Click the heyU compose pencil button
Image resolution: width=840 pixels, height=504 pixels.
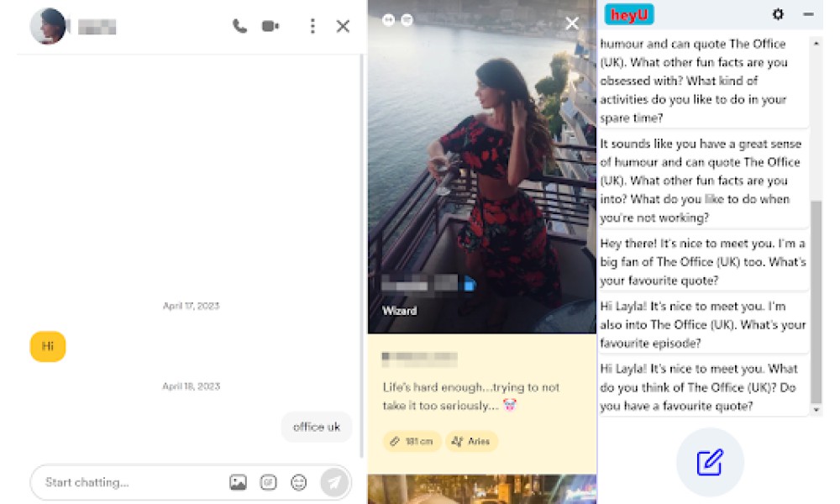(710, 462)
